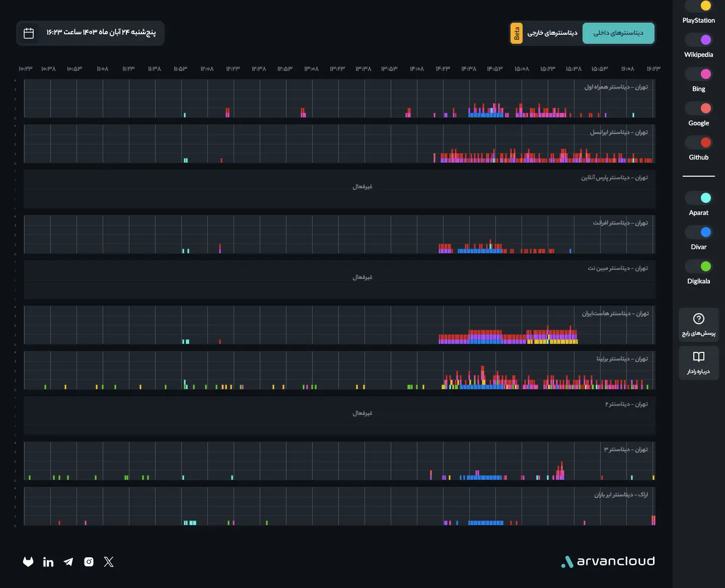
Task: Toggle the Wikipedia switch
Action: [x=699, y=40]
